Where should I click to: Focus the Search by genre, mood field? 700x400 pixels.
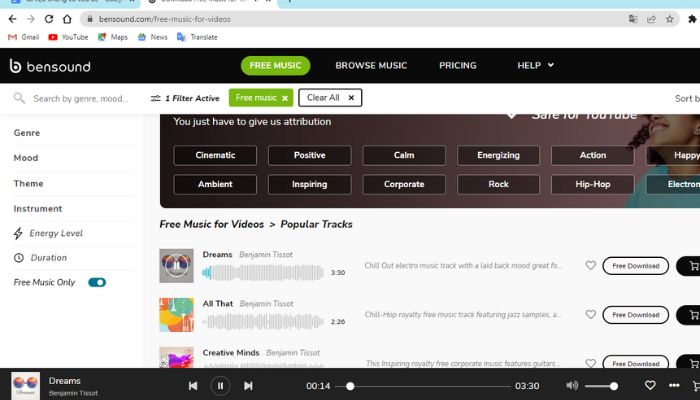[80, 99]
